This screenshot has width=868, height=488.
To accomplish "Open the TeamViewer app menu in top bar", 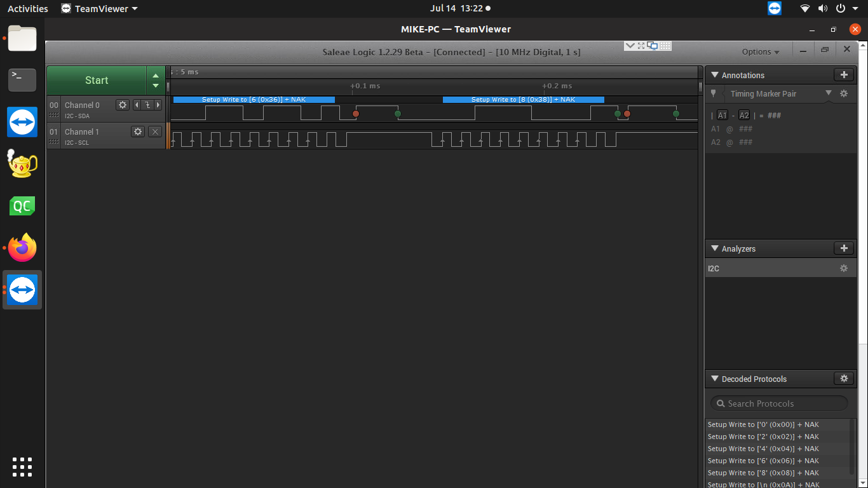I will point(99,9).
